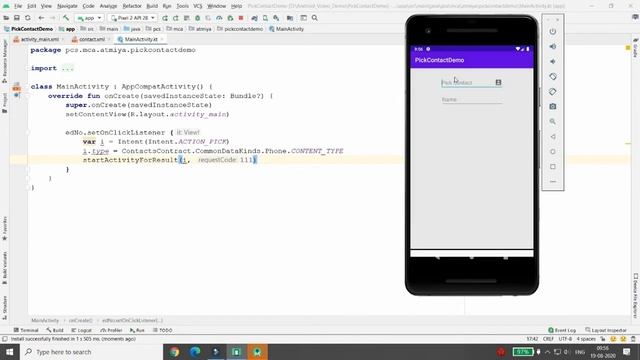
Task: Click PickContactDemo in the breadcrumb bar
Action: 29,29
